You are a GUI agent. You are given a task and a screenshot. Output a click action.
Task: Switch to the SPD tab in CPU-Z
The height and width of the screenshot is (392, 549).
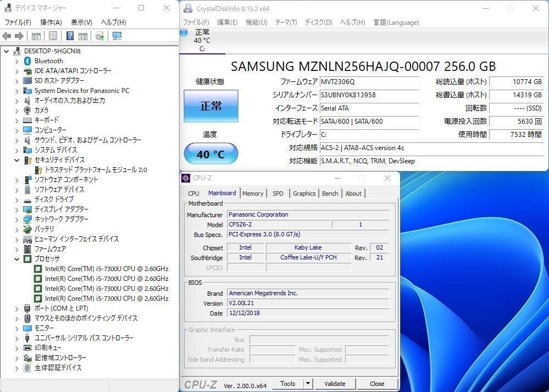point(278,194)
